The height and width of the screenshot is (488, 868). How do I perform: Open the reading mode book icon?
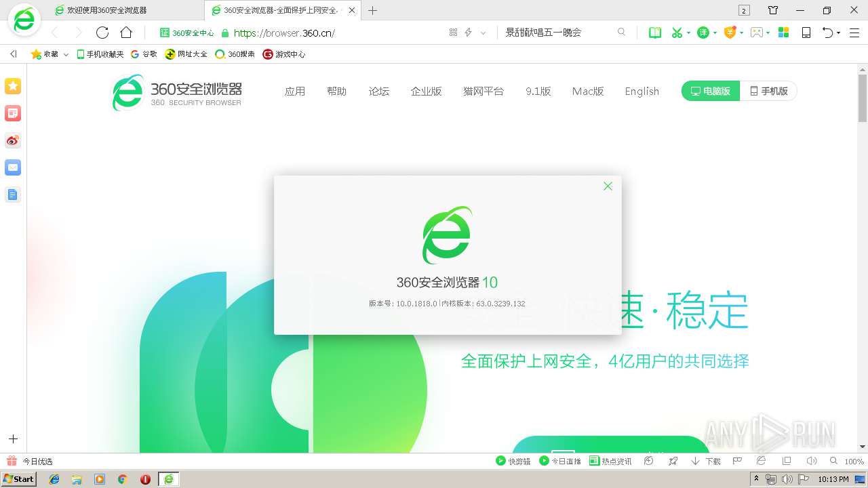coord(655,33)
